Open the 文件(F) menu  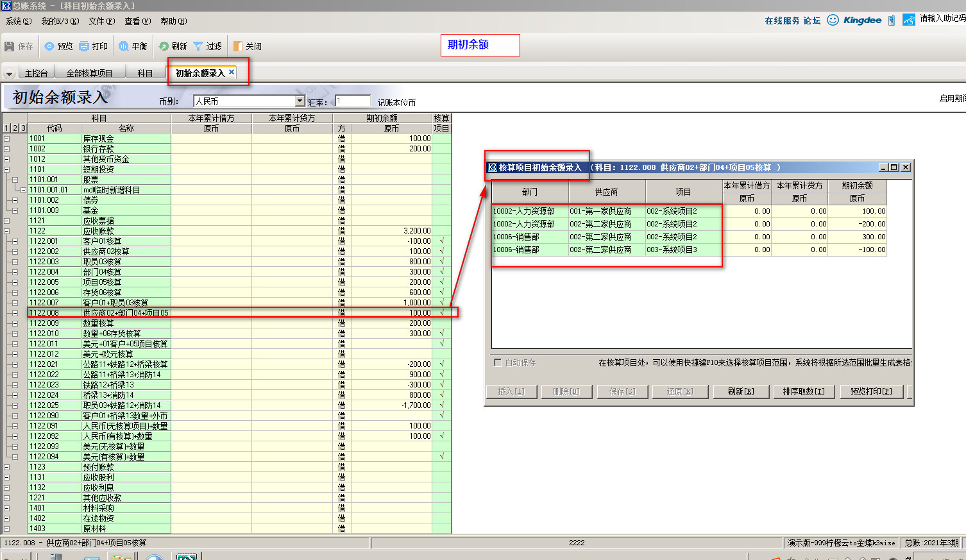tap(101, 21)
